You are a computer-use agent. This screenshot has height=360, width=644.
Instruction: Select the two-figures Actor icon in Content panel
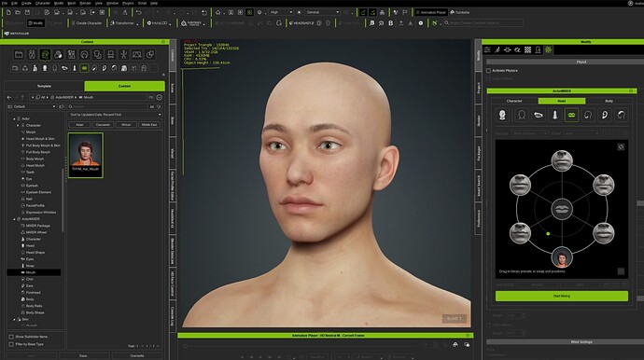tap(32, 54)
